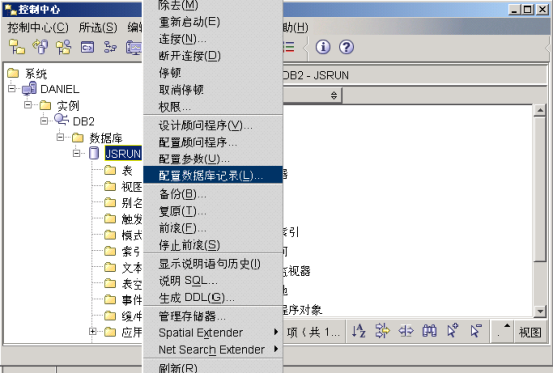Click the contents pane vertical scrollbar thumb
The height and width of the screenshot is (374, 554).
pos(540,189)
